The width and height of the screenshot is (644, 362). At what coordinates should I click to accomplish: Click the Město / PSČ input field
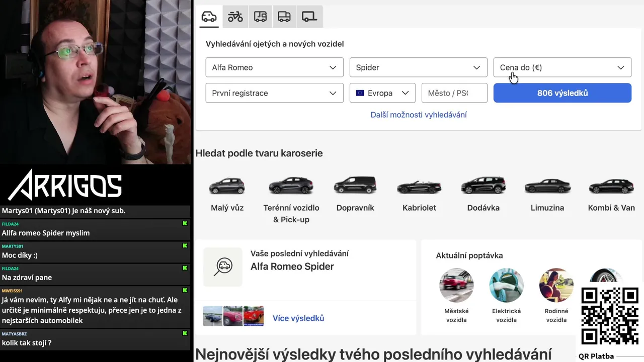coord(454,93)
